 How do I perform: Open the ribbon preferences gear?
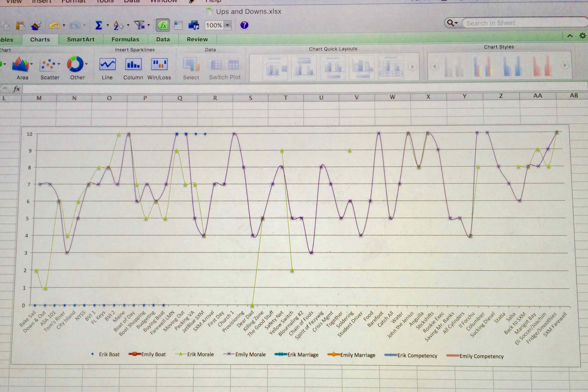pyautogui.click(x=583, y=36)
